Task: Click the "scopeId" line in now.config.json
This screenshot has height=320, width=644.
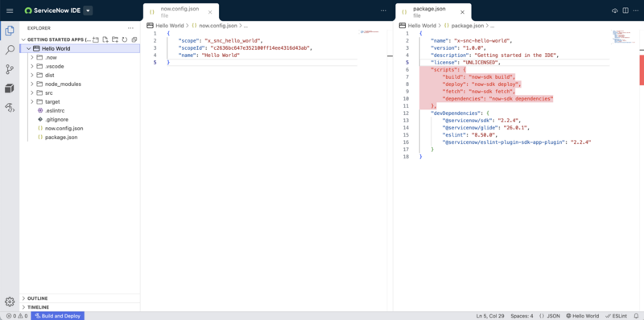Action: pos(246,47)
